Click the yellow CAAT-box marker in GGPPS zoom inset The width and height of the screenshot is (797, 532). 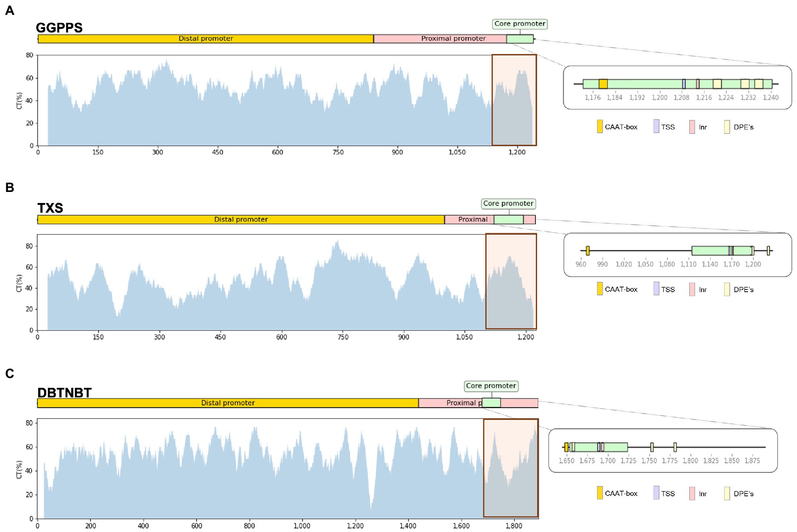pyautogui.click(x=603, y=84)
